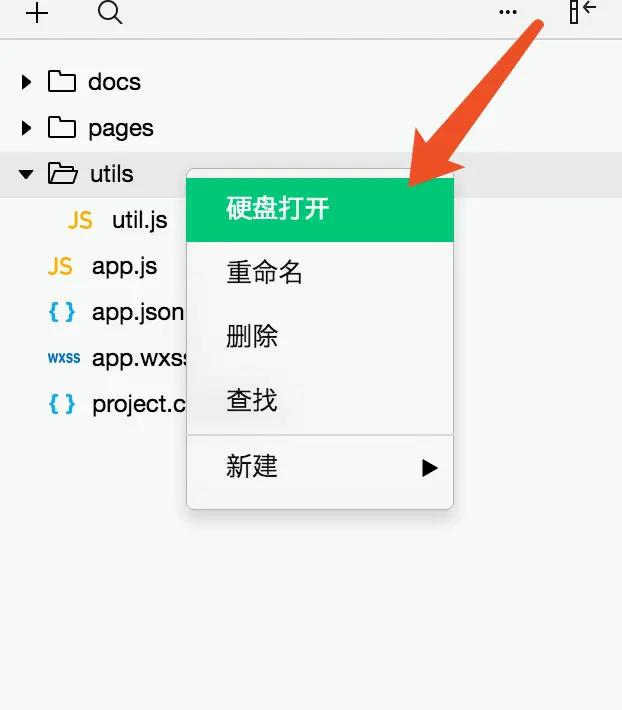Click the pages folder icon
The image size is (622, 710).
point(62,127)
